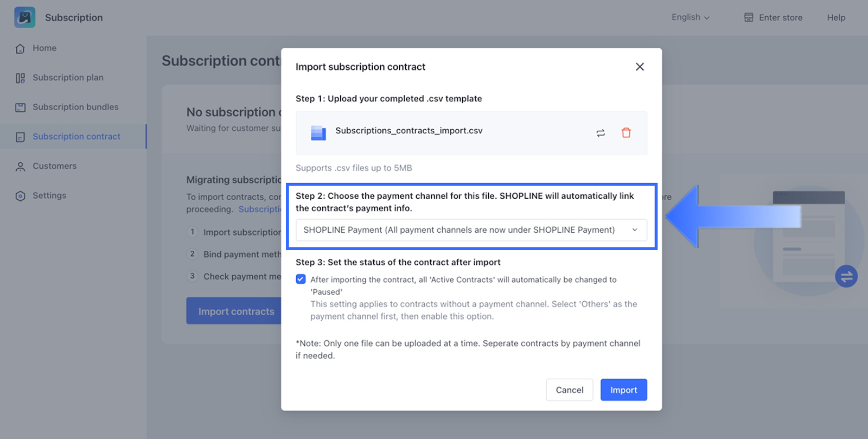Click the Settings gear icon in sidebar
The height and width of the screenshot is (439, 868).
20,196
